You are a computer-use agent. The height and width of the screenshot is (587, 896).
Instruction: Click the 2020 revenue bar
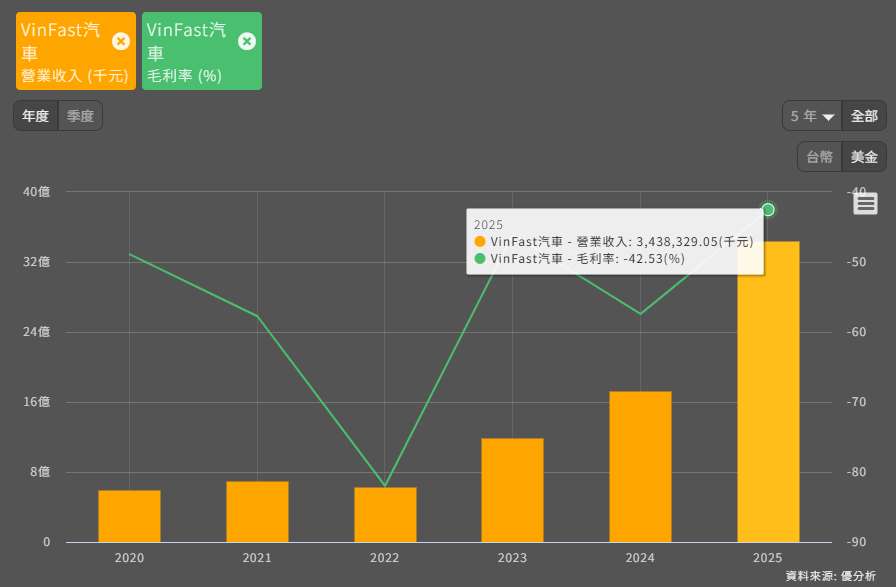(129, 516)
